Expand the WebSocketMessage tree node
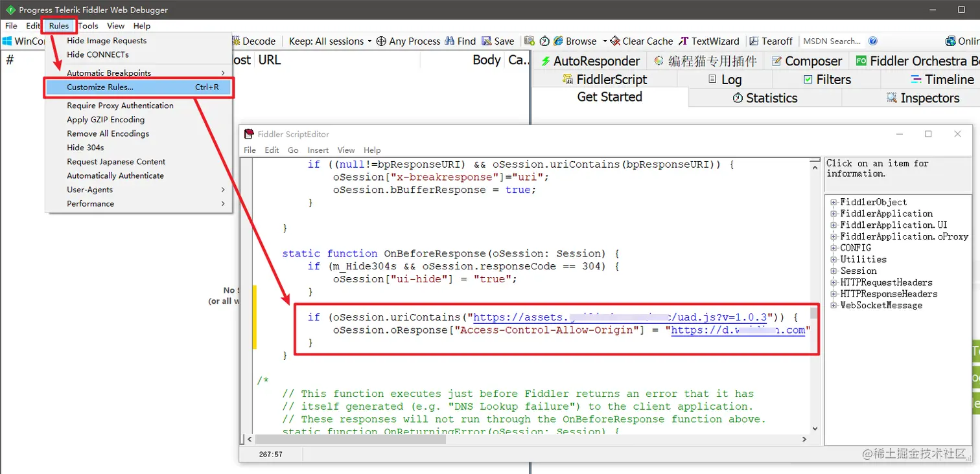 [x=834, y=306]
